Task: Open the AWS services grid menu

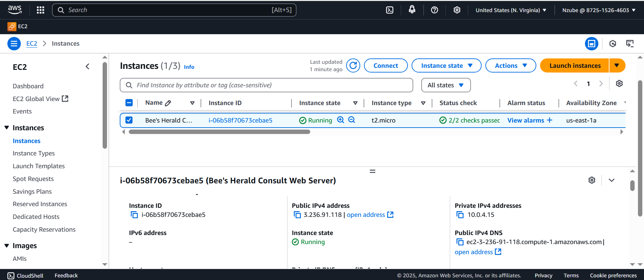Action: point(41,10)
